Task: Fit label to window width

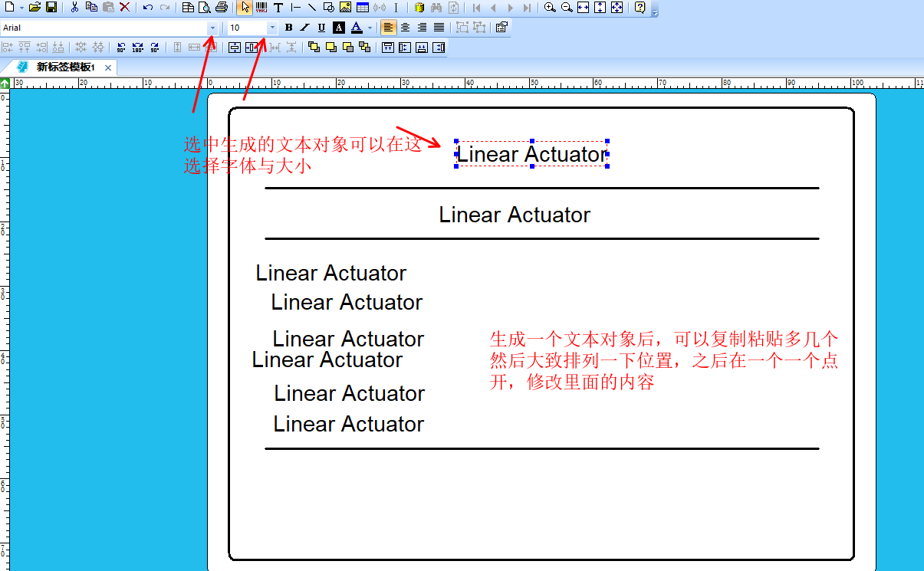Action: click(584, 8)
